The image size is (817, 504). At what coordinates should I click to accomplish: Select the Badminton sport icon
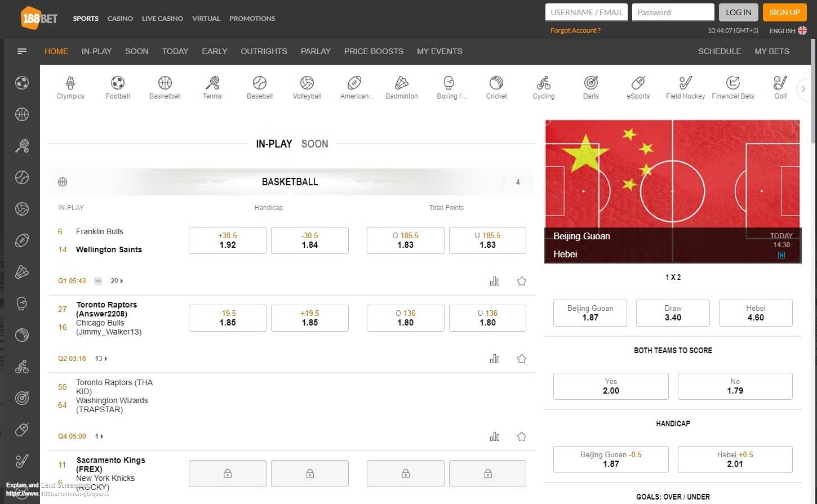pyautogui.click(x=402, y=88)
